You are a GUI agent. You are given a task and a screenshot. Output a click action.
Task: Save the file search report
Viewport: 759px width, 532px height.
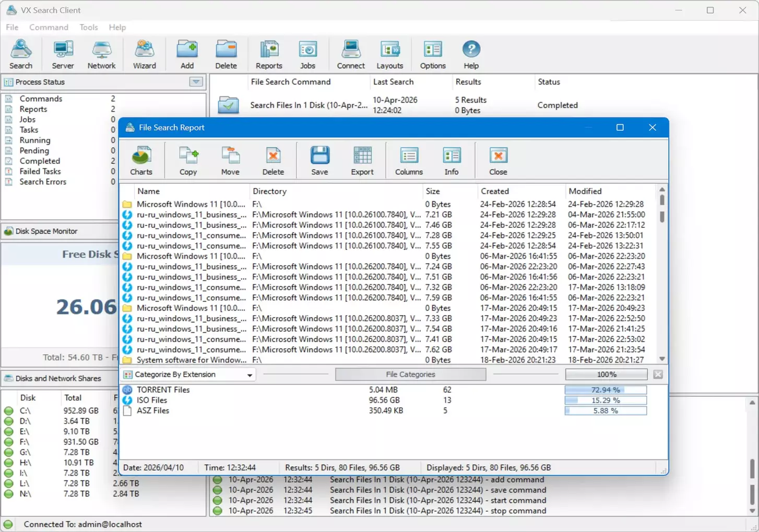coord(319,160)
